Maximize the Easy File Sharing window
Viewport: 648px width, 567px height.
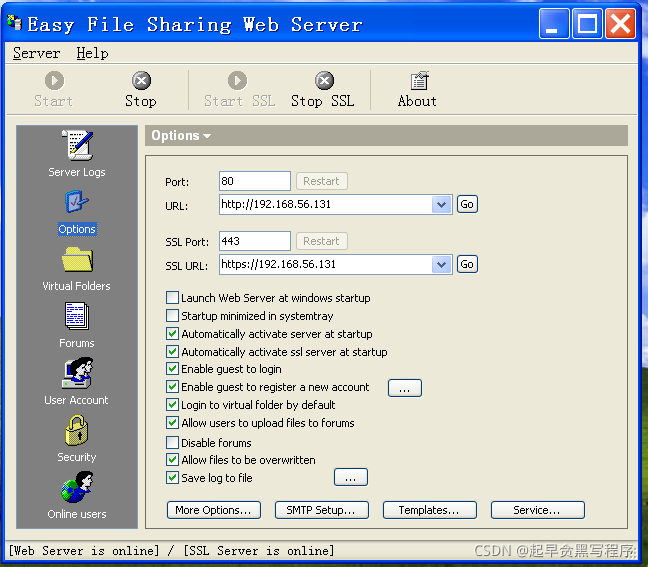point(587,24)
